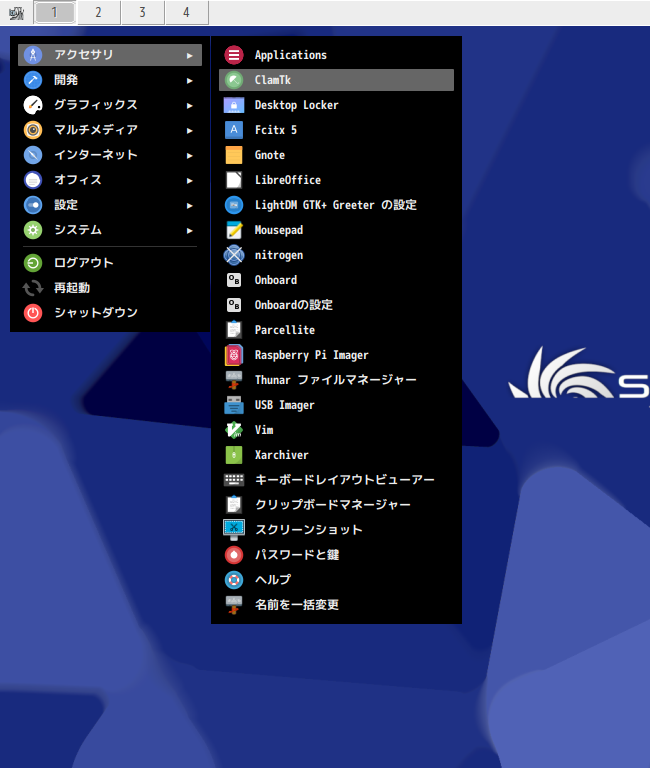Click the ログアウト green icon

[x=33, y=263]
